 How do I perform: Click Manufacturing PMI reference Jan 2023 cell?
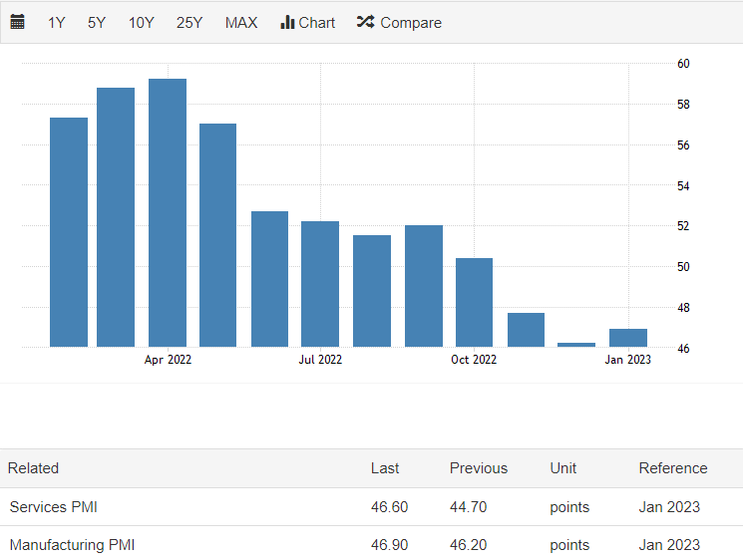tap(669, 545)
